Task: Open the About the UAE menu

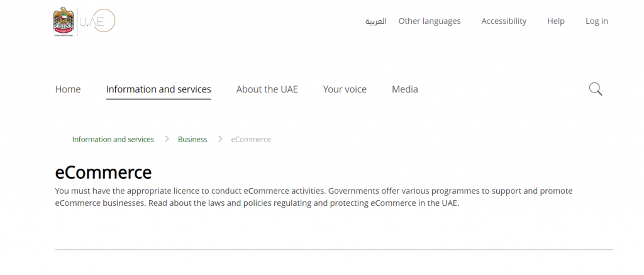Action: [x=267, y=89]
